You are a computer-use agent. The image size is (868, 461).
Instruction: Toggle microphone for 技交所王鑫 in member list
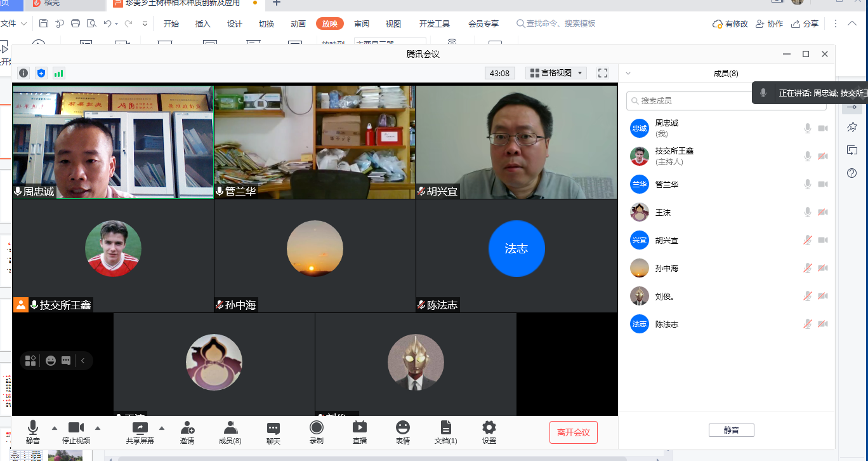click(808, 156)
